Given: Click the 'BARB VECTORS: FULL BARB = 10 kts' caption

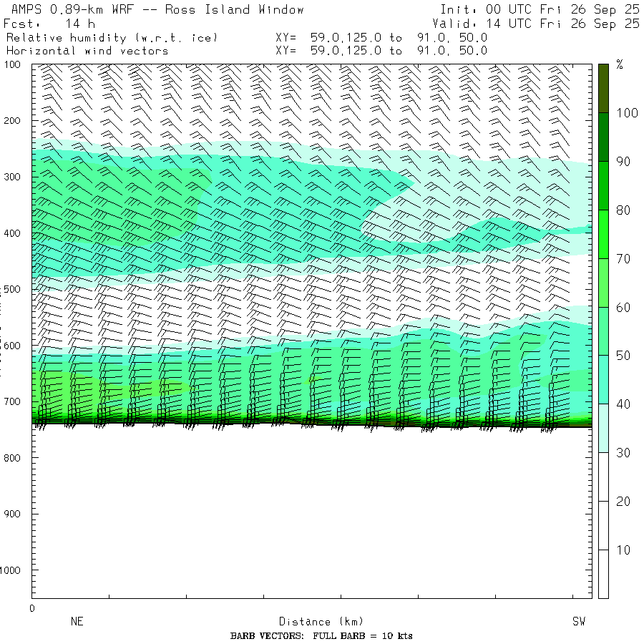Looking at the screenshot, I should point(321,636).
